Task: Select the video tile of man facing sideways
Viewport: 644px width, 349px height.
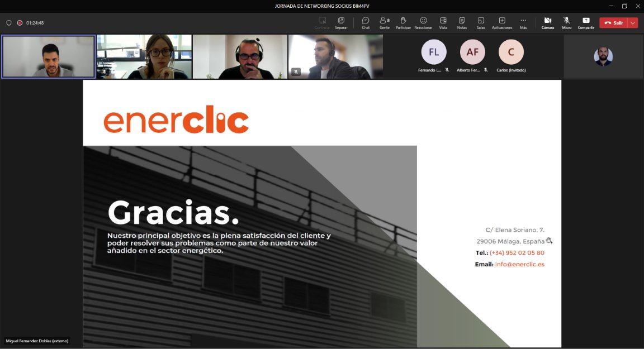Action: click(x=335, y=56)
